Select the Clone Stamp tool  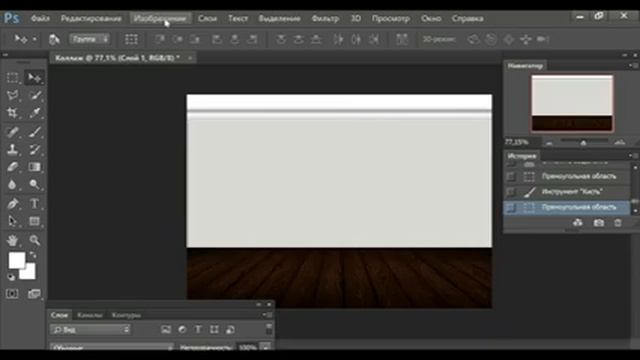[x=12, y=149]
